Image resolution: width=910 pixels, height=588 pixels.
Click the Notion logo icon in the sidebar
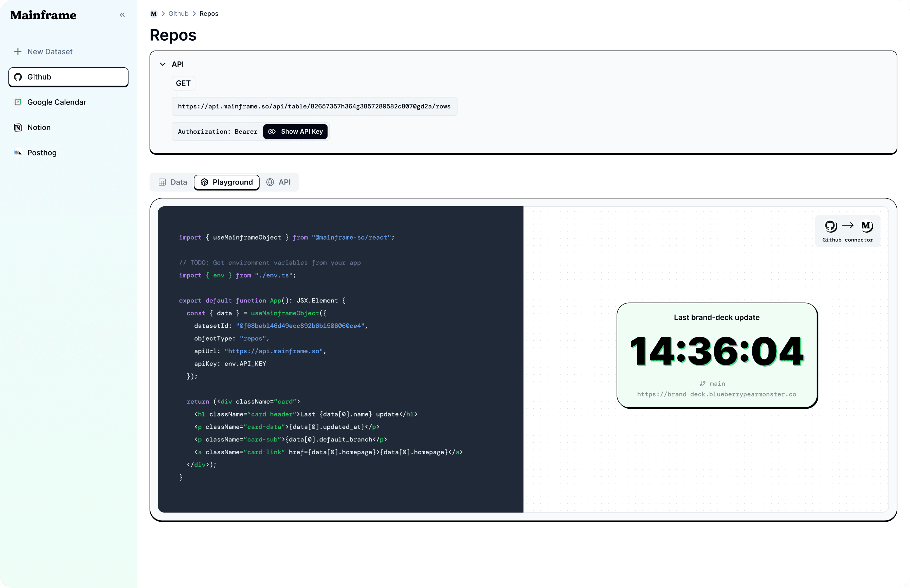(x=18, y=127)
